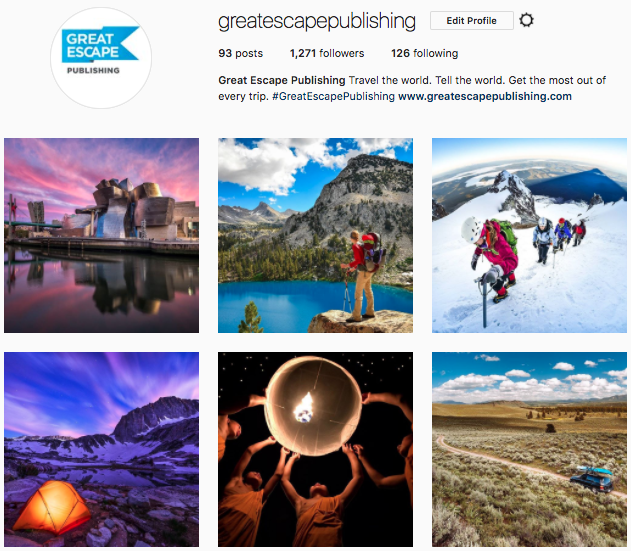Image resolution: width=631 pixels, height=551 pixels.
Task: Open the snowy mountain climbers photo
Action: pos(530,235)
